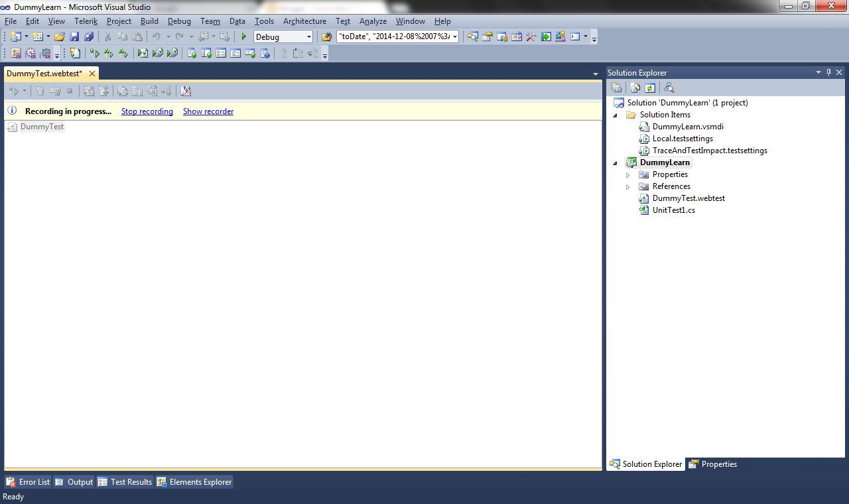This screenshot has width=849, height=504.
Task: Toggle auto hide pin on Solution Explorer
Action: [x=828, y=72]
